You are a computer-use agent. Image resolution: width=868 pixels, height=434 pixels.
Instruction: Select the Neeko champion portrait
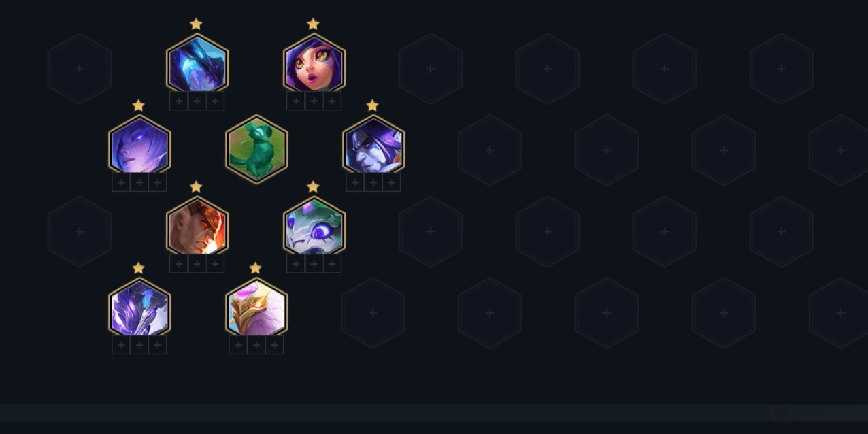[314, 63]
